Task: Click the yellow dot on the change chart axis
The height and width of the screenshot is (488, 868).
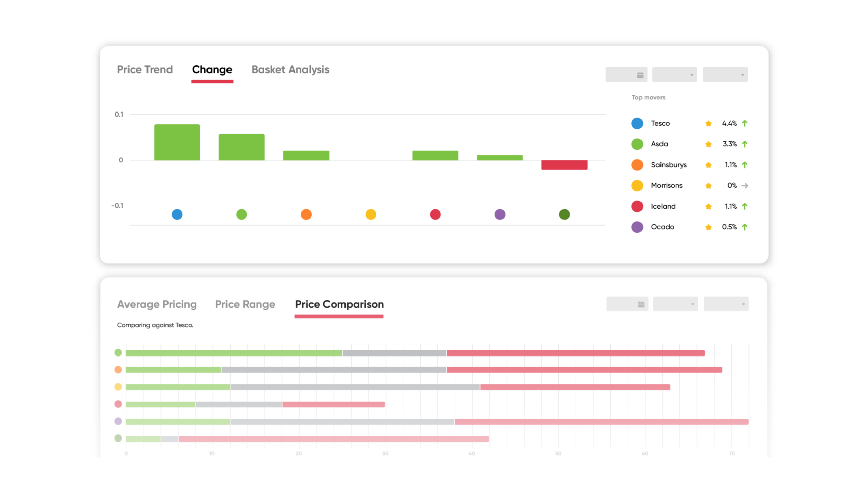Action: click(371, 215)
